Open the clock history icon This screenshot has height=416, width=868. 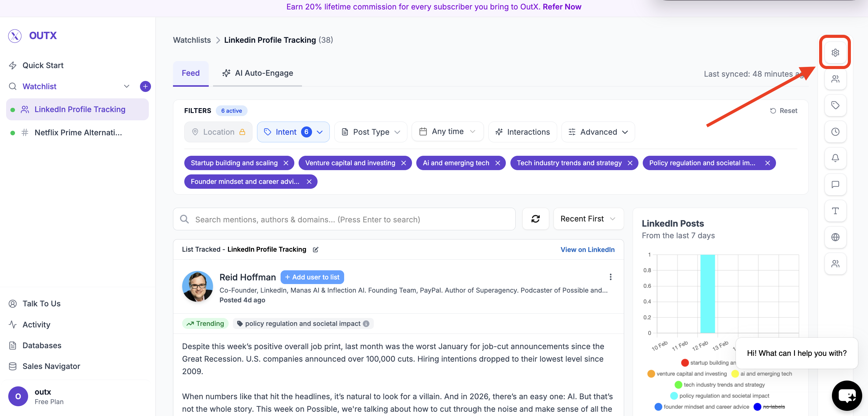[x=835, y=132]
